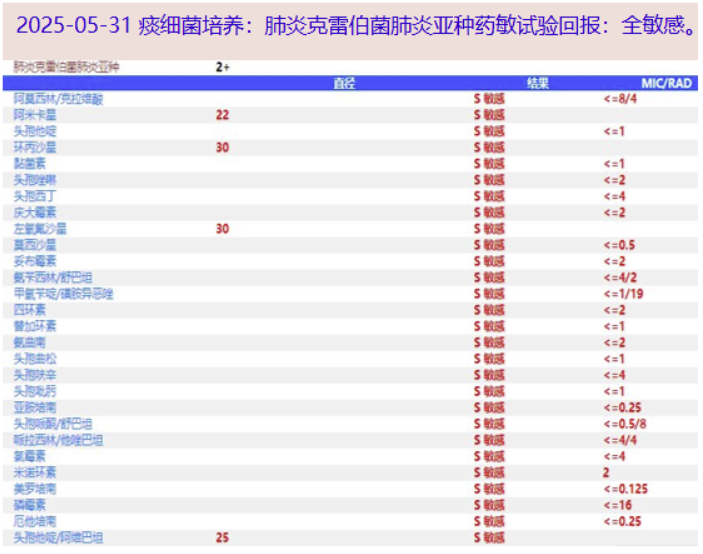Select 甲氧苄啶/磺胺异恶唑 in the list
This screenshot has height=554, width=703.
[x=64, y=294]
